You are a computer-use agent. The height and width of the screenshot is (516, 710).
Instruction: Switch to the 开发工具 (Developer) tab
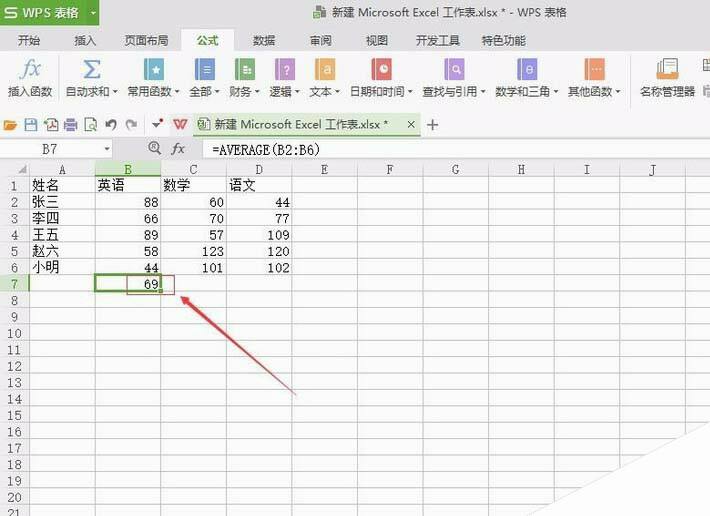tap(438, 41)
